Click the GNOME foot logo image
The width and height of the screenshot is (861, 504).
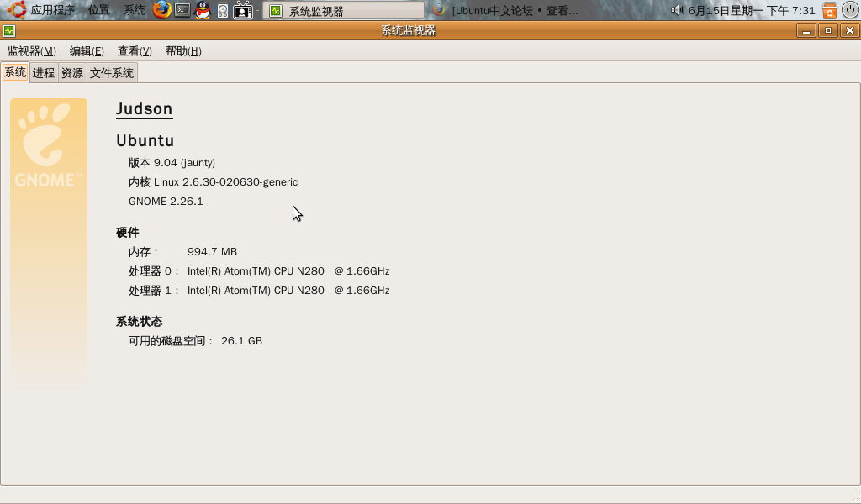click(48, 144)
